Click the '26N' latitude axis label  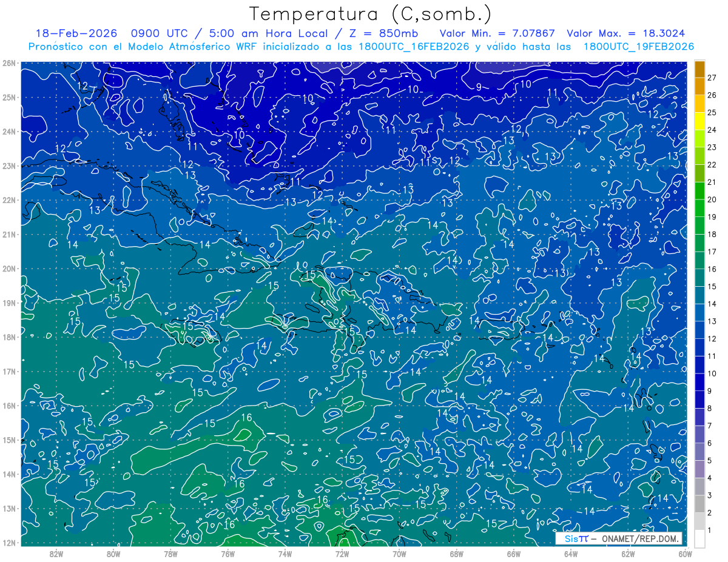(8, 63)
